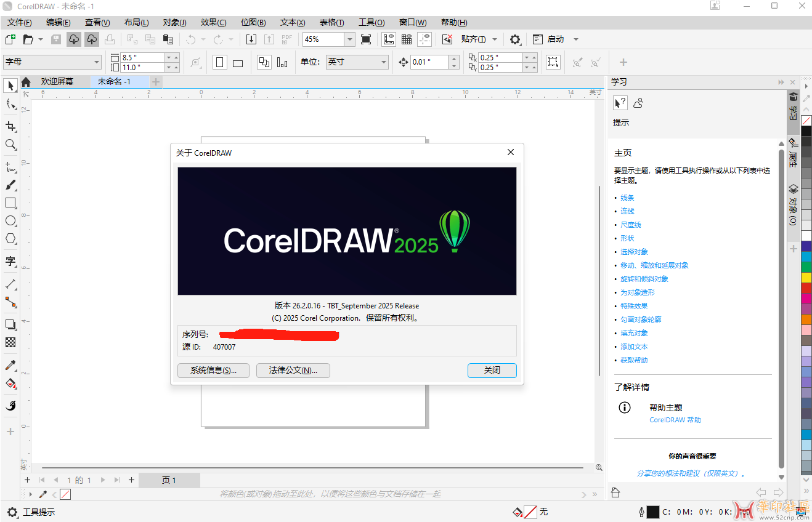The width and height of the screenshot is (812, 522).
Task: Toggle show grid button
Action: click(407, 39)
